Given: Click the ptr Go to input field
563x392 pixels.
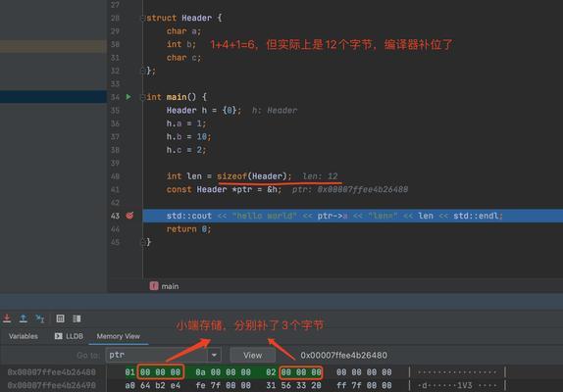Looking at the screenshot, I should click(x=157, y=355).
